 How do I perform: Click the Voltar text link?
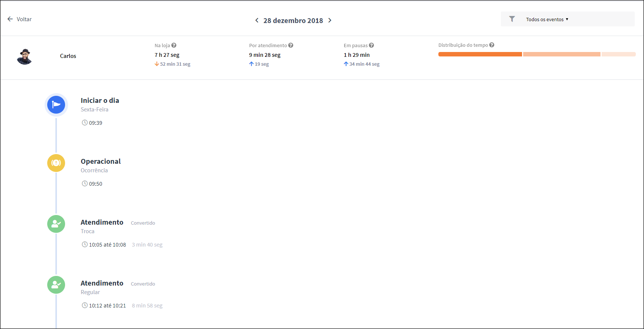(24, 19)
